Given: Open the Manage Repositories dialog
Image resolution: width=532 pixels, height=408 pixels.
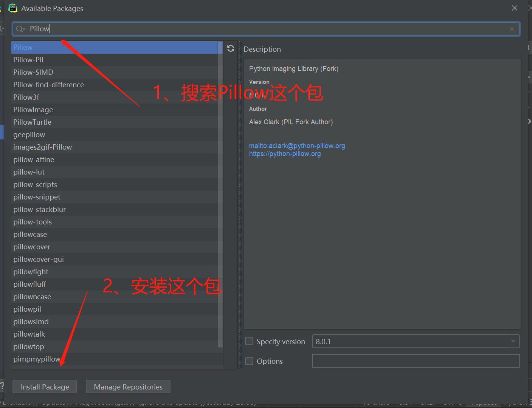Looking at the screenshot, I should [128, 386].
